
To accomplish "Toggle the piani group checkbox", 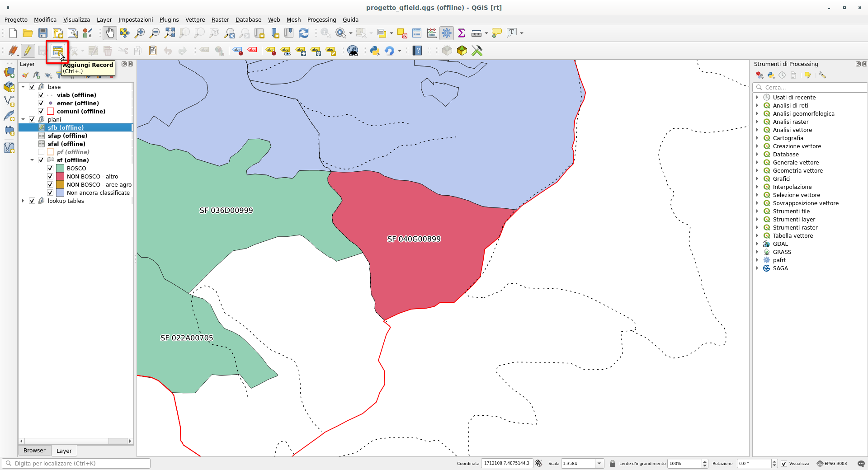I will point(32,119).
